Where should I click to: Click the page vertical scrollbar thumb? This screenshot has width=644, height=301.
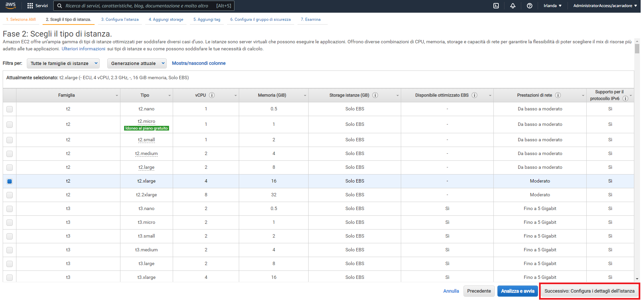(x=637, y=48)
